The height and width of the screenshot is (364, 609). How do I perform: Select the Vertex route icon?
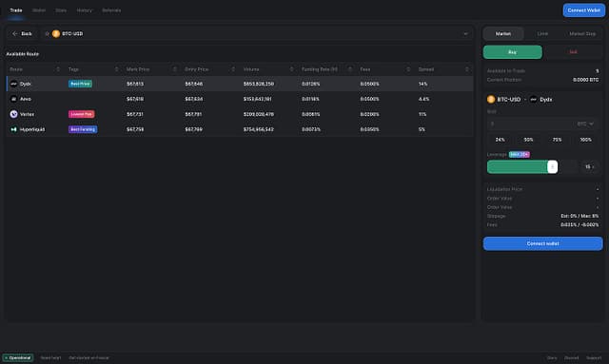(x=13, y=114)
